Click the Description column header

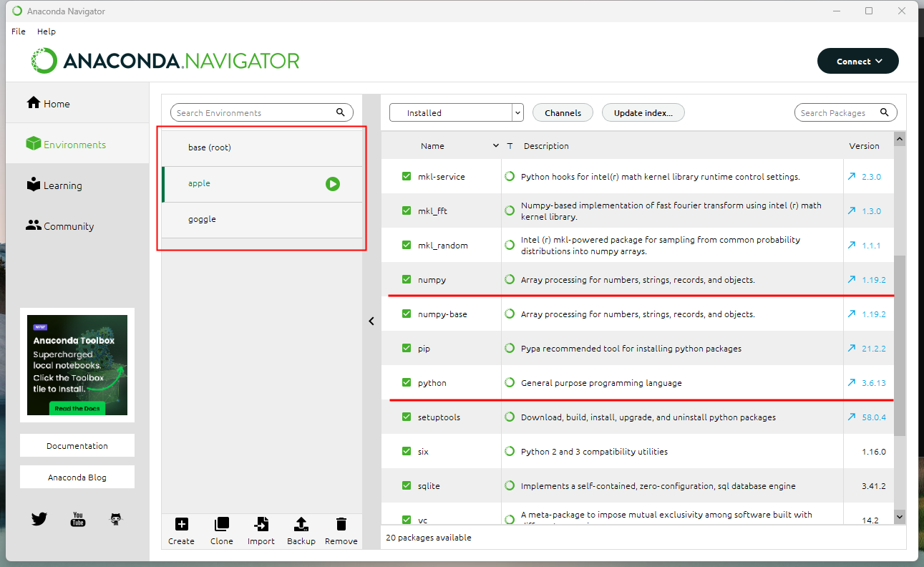coord(546,145)
